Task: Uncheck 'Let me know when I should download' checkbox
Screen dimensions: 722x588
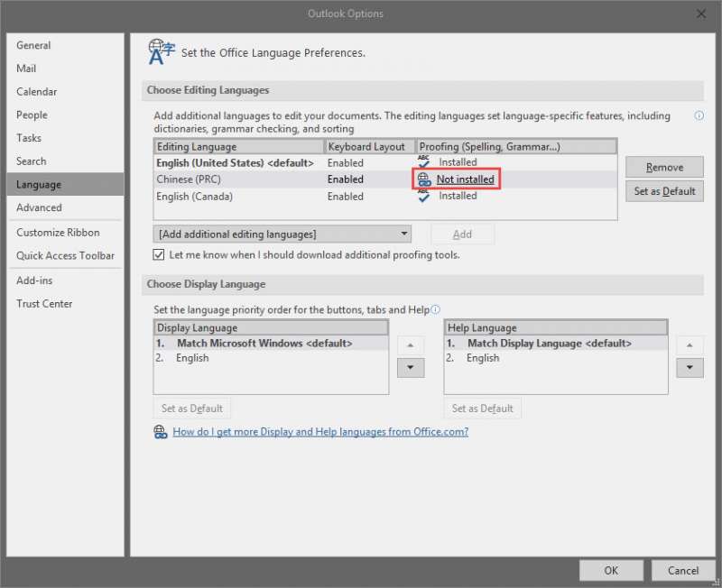Action: tap(159, 254)
